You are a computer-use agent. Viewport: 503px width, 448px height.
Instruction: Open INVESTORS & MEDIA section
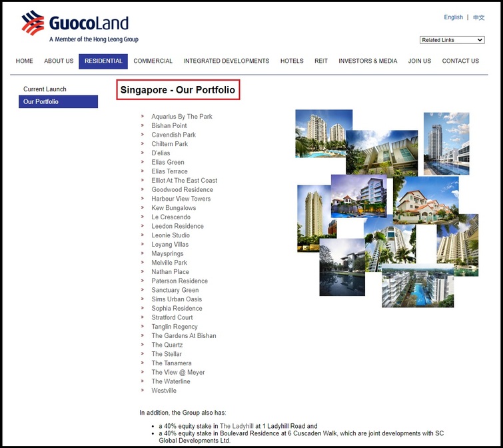coord(368,61)
